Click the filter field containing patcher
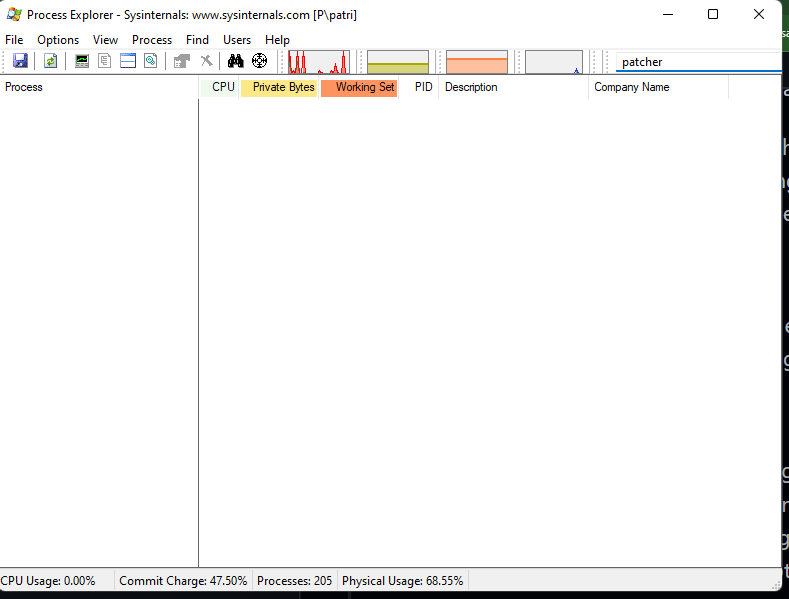This screenshot has width=789, height=599. [698, 62]
